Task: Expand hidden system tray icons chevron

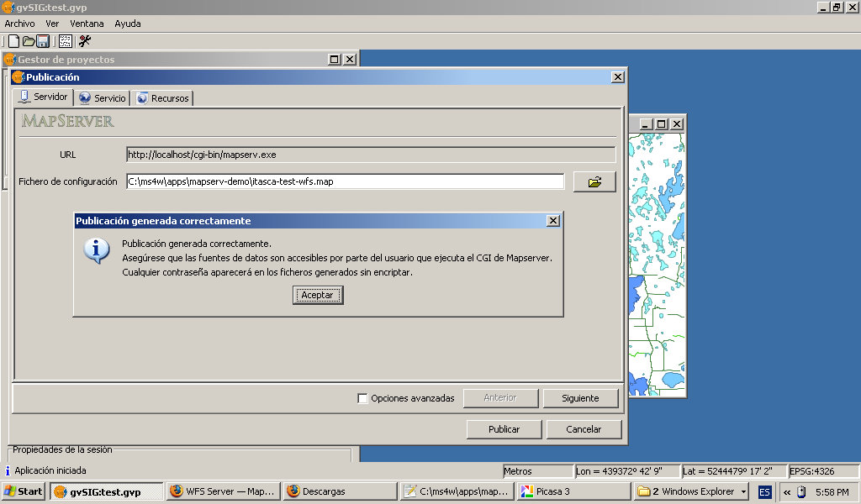Action: [787, 491]
